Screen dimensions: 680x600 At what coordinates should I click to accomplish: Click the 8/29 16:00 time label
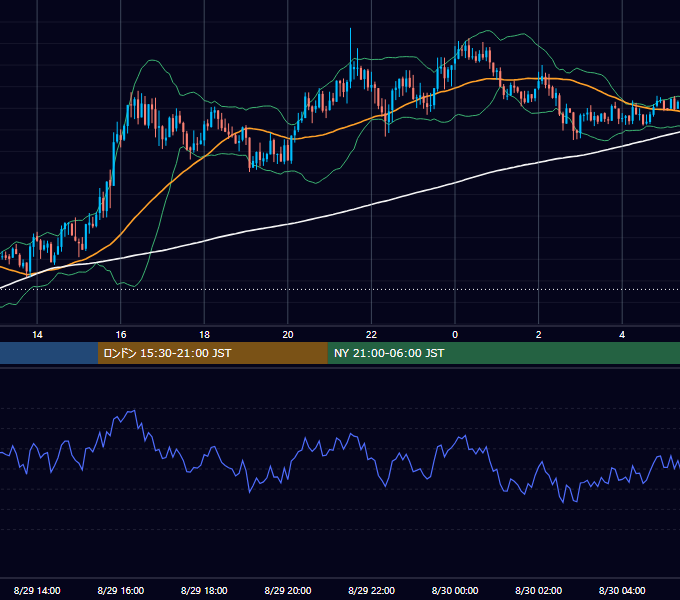click(x=121, y=590)
